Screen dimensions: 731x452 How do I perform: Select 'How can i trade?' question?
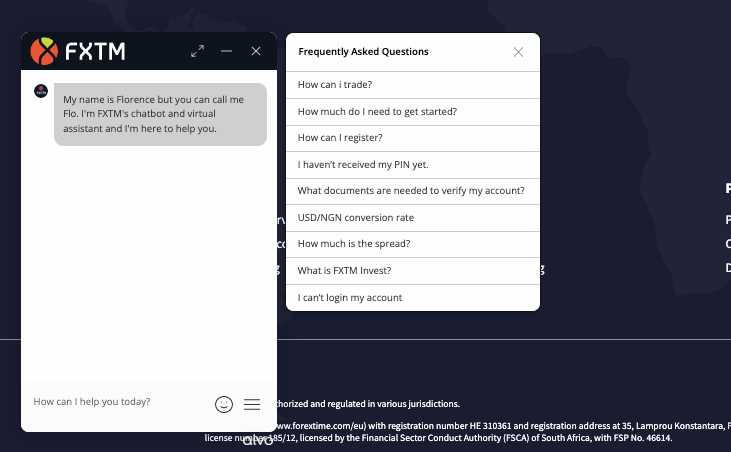pyautogui.click(x=413, y=85)
